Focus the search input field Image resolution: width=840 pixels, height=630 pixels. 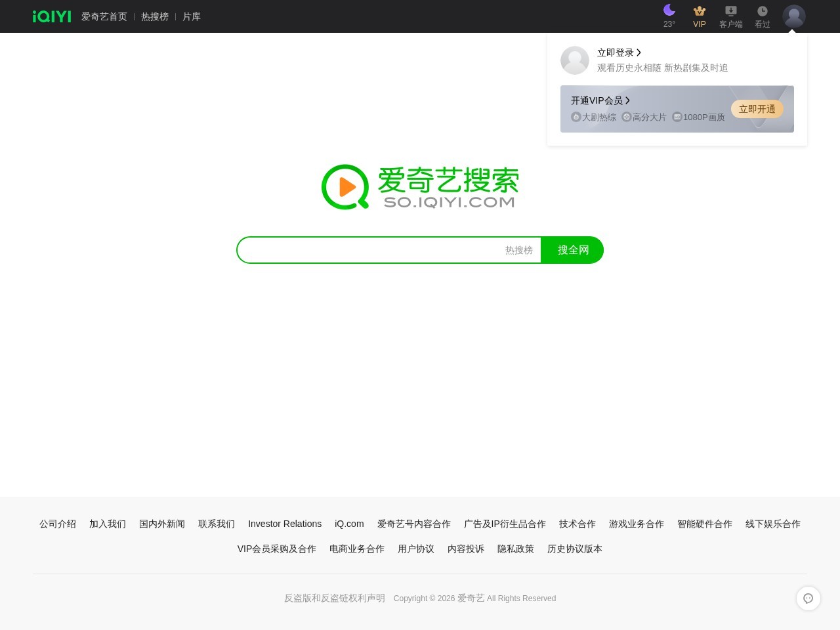pyautogui.click(x=371, y=250)
